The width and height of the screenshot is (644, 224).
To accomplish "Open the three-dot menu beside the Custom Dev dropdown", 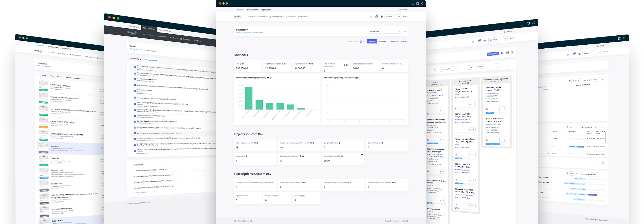I will coord(405,31).
